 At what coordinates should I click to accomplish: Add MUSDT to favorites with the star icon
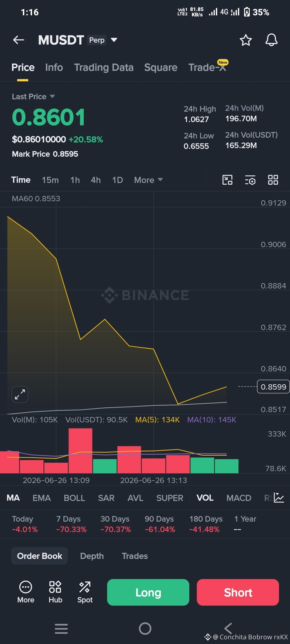[x=245, y=40]
